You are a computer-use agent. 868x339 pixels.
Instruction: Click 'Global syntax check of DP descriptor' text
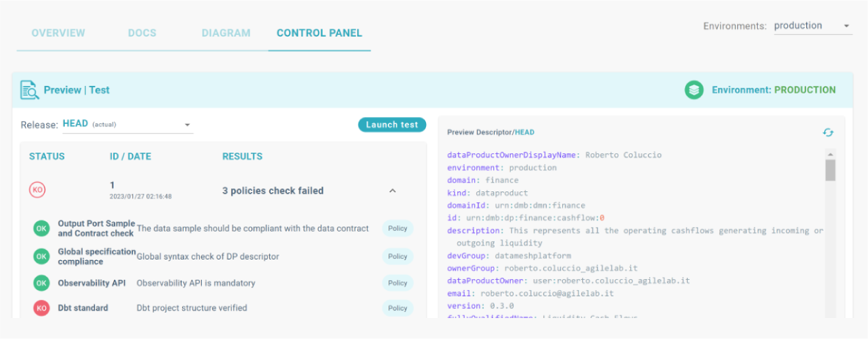coord(208,256)
